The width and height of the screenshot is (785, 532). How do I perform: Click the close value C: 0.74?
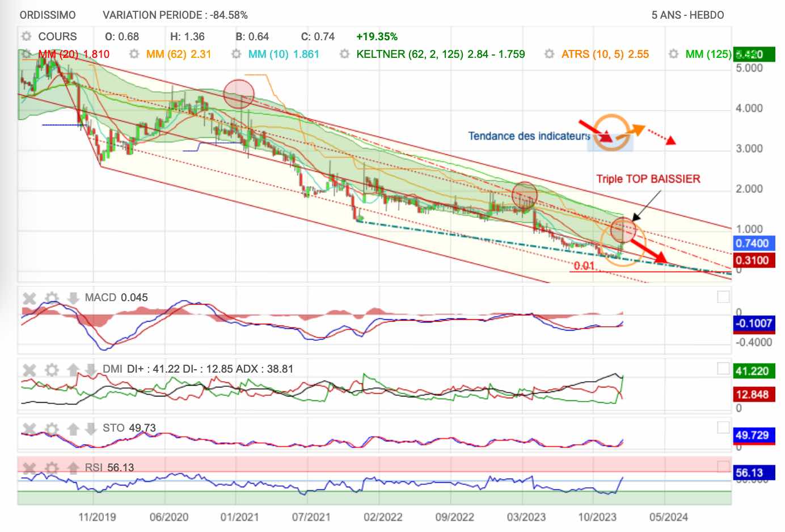point(318,36)
